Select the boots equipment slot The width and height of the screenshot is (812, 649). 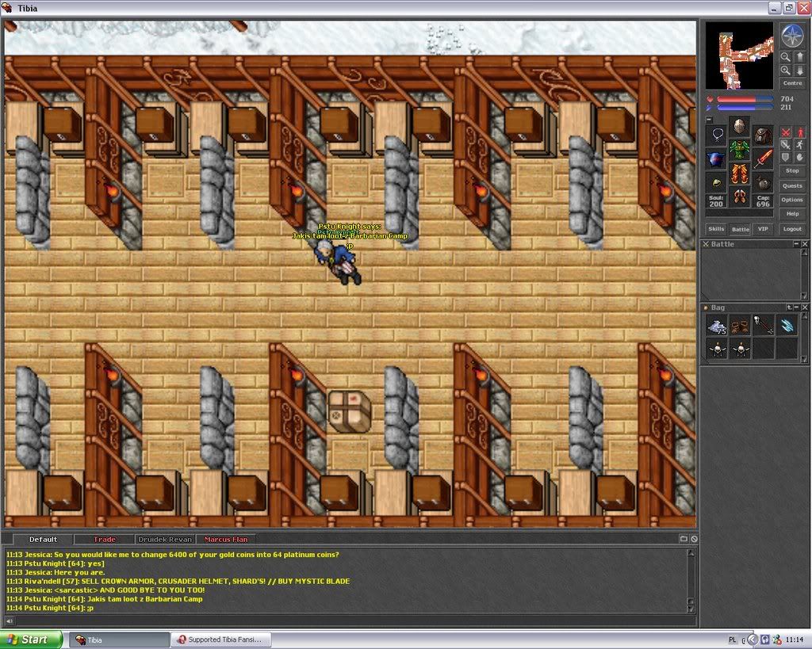(740, 197)
